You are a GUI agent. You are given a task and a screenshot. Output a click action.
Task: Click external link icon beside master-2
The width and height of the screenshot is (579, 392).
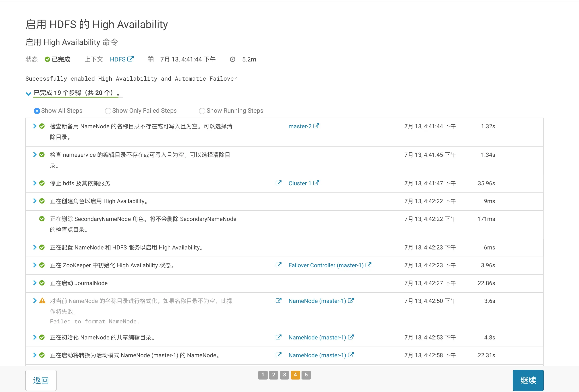[x=316, y=126]
